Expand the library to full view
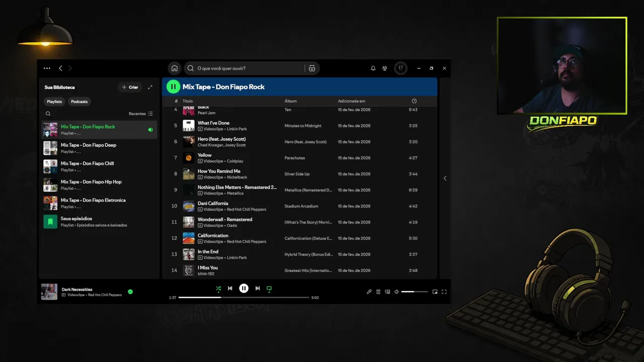Screen dimensions: 644x362 coord(150,87)
